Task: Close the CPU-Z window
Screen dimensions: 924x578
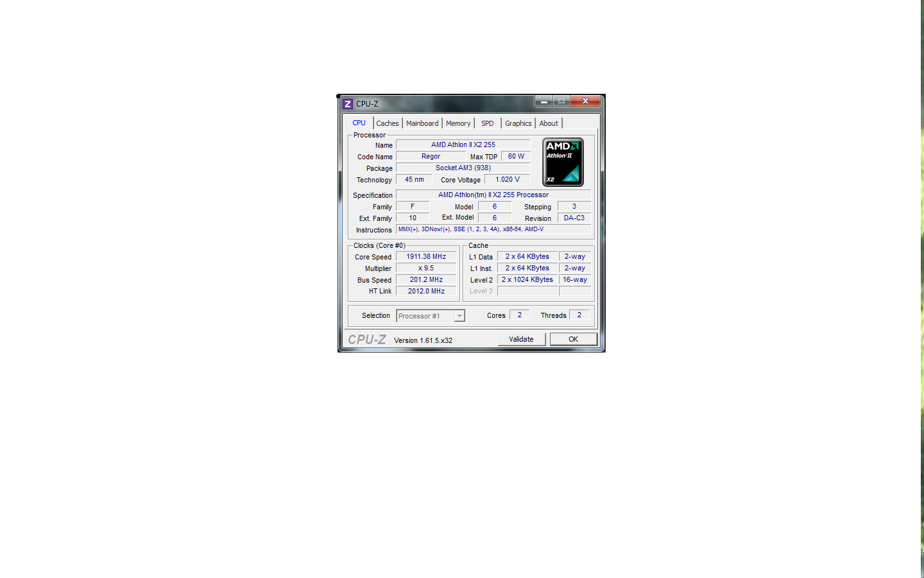Action: pos(585,101)
